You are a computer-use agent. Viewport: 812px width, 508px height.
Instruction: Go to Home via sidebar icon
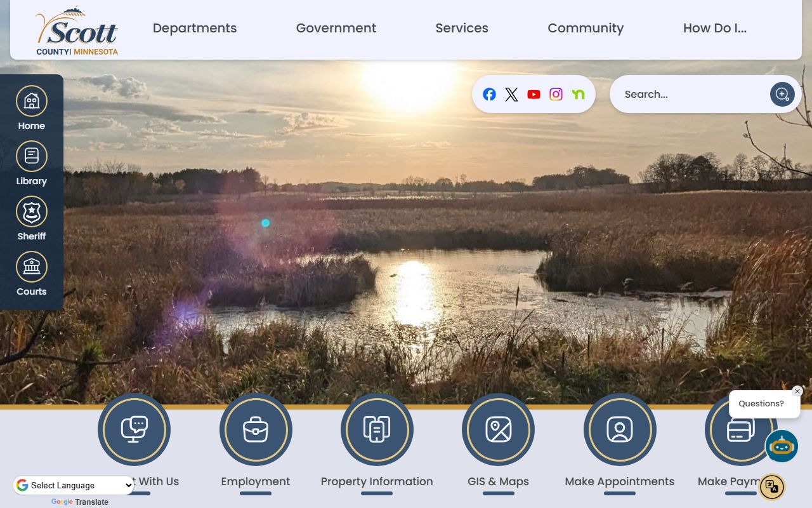point(32,101)
